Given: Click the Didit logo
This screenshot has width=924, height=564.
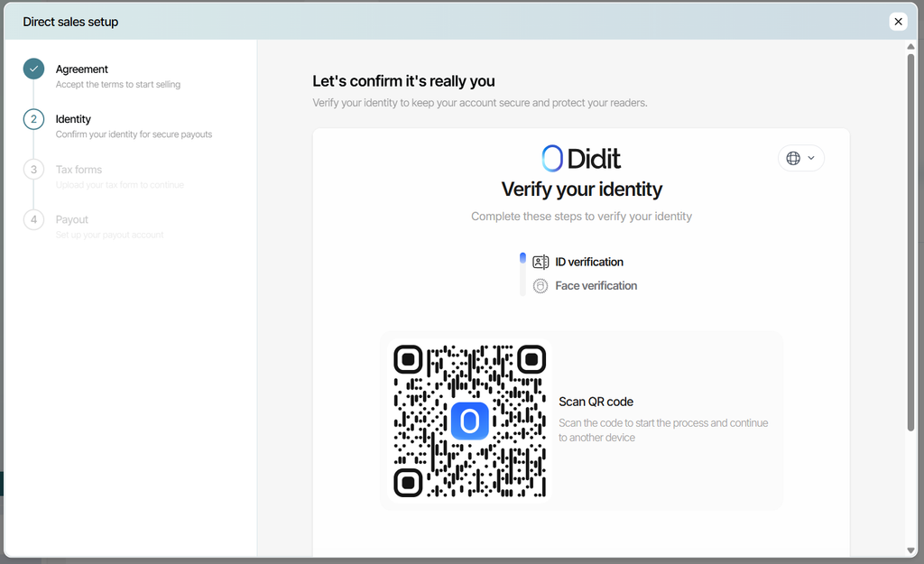Looking at the screenshot, I should (581, 158).
